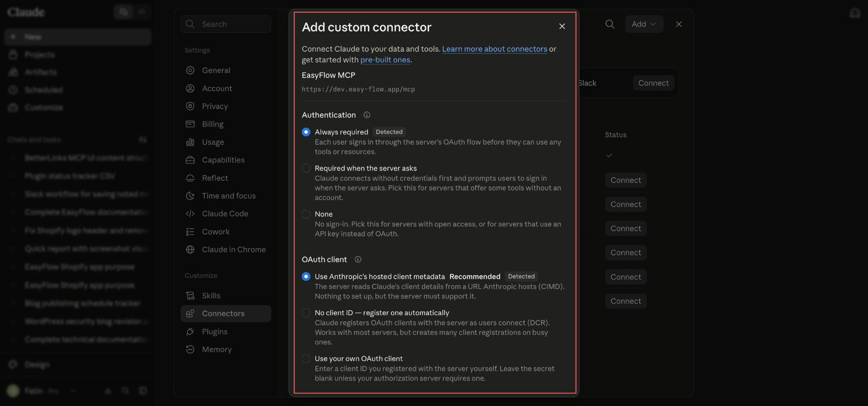
Task: Click the EasyFlow MCP connector name
Action: click(x=328, y=75)
